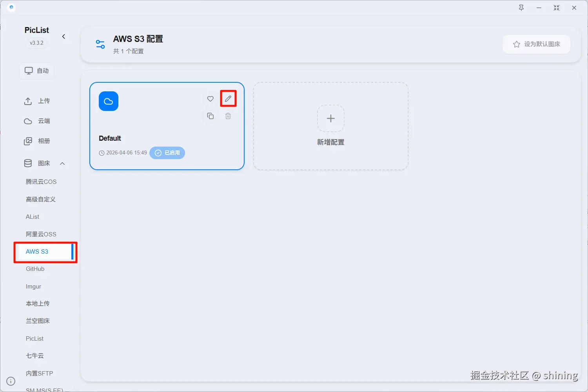Image resolution: width=588 pixels, height=392 pixels.
Task: Open Imgur image host settings
Action: pos(34,287)
